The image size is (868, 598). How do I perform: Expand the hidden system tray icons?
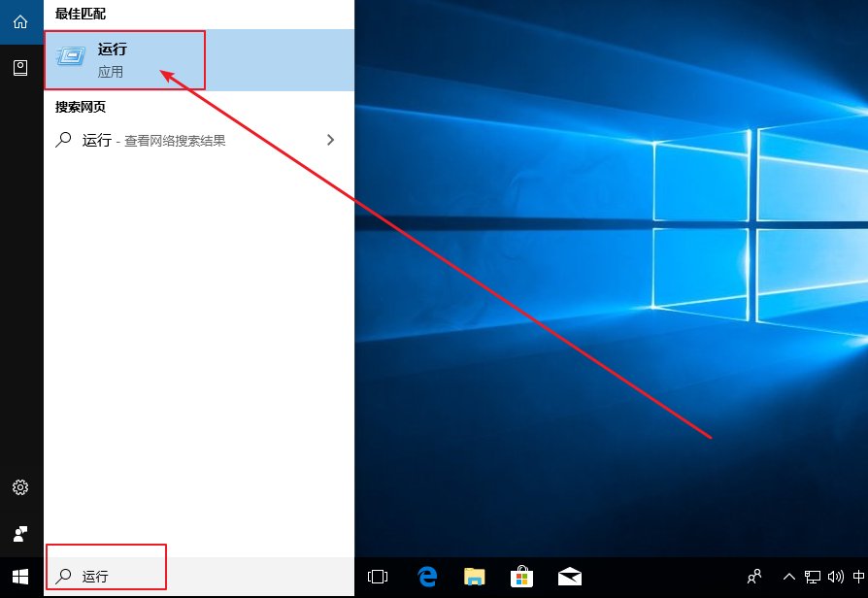coord(788,577)
